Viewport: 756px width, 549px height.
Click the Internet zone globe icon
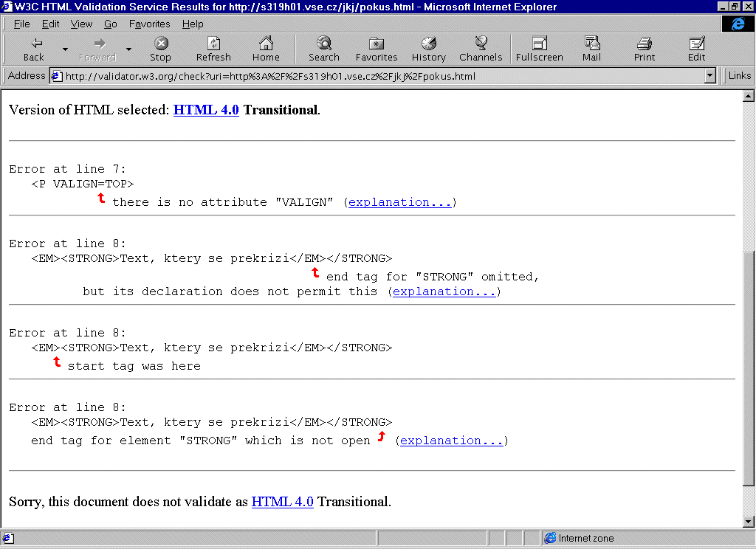tap(550, 538)
